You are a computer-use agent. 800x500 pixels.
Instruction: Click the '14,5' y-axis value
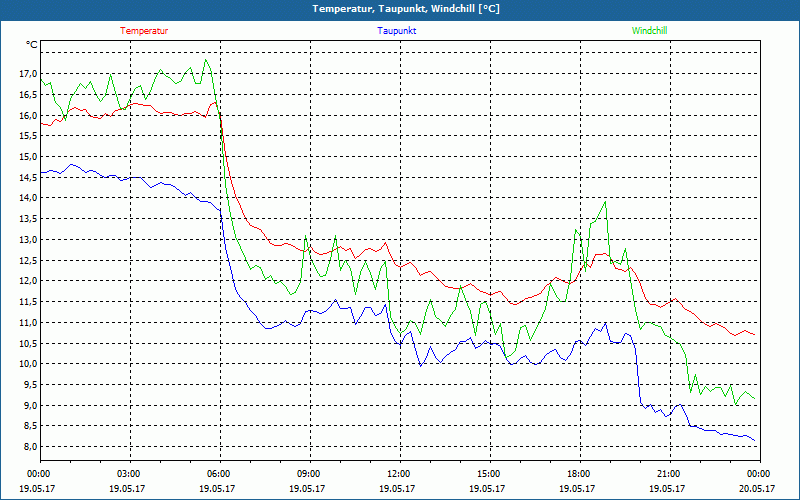28,178
